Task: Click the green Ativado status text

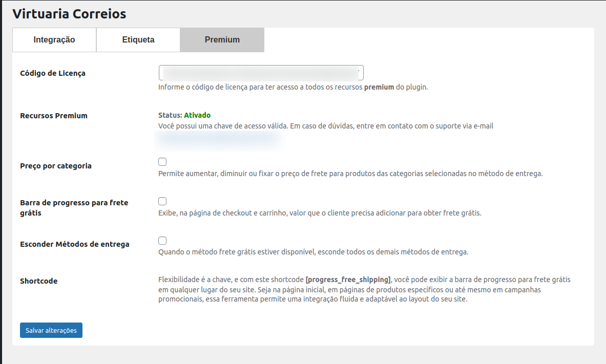Action: pos(197,115)
